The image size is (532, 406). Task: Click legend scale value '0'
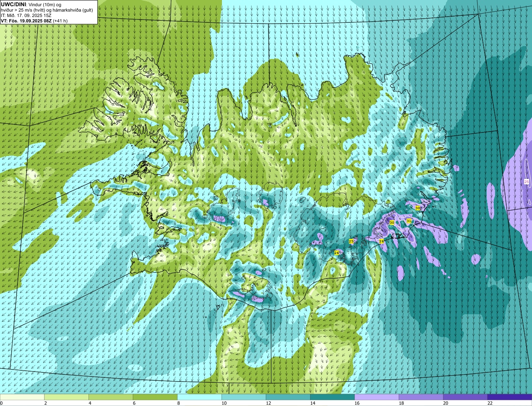[1, 403]
